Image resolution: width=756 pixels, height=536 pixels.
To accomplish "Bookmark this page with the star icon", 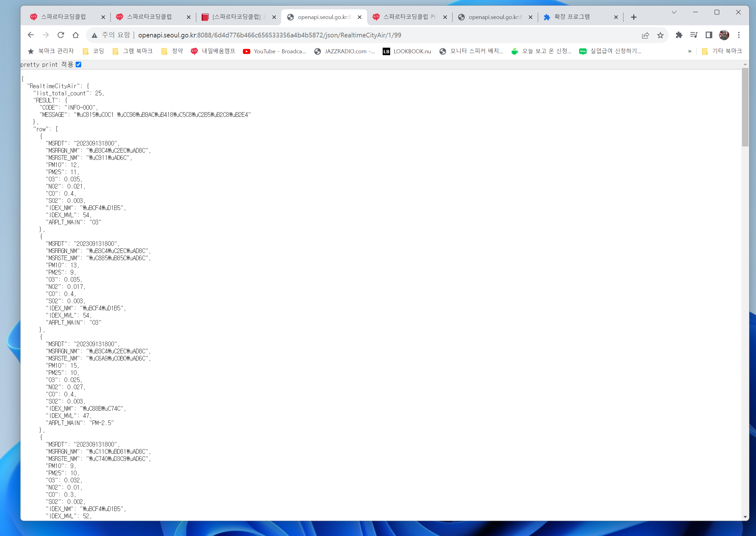I will coord(660,35).
